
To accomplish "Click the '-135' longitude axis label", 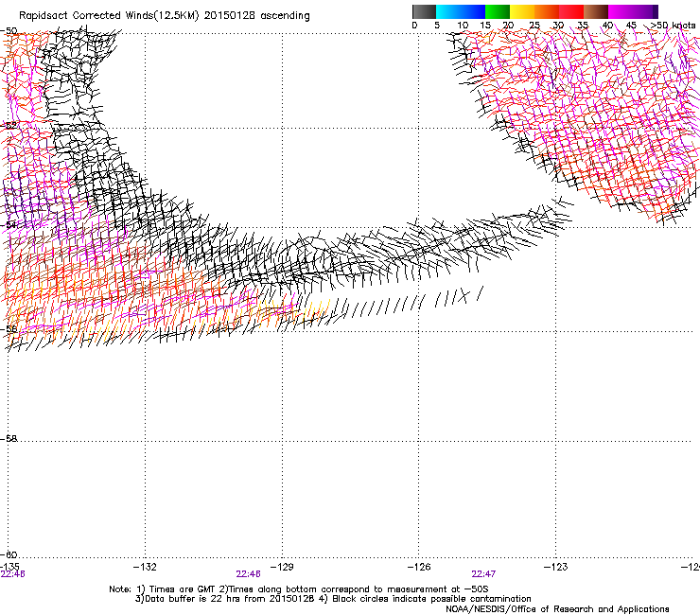I will pyautogui.click(x=9, y=567).
